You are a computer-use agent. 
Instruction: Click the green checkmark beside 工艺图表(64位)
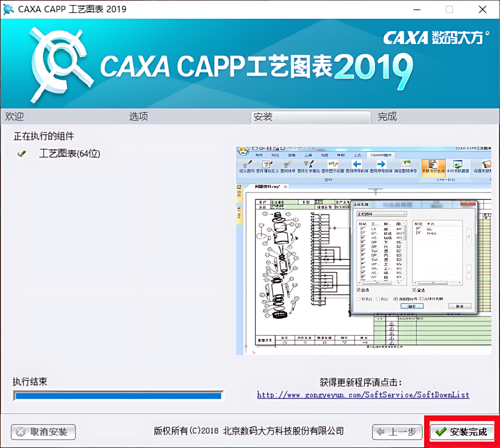(22, 154)
